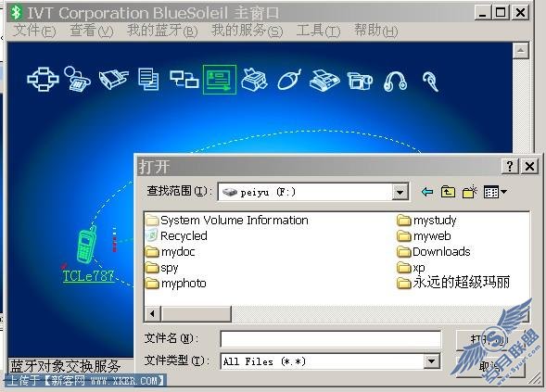Screen dimensions: 546x392
Task: Select the Serial Port service icon
Action: (x=113, y=80)
